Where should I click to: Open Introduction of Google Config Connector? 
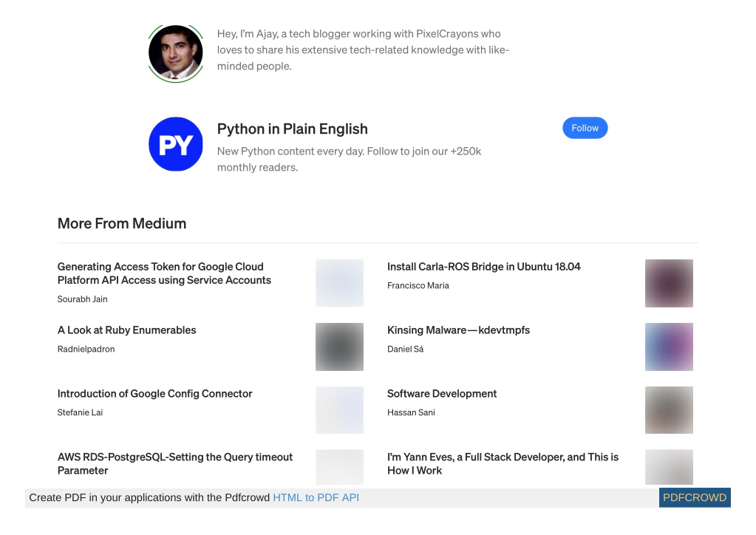154,394
